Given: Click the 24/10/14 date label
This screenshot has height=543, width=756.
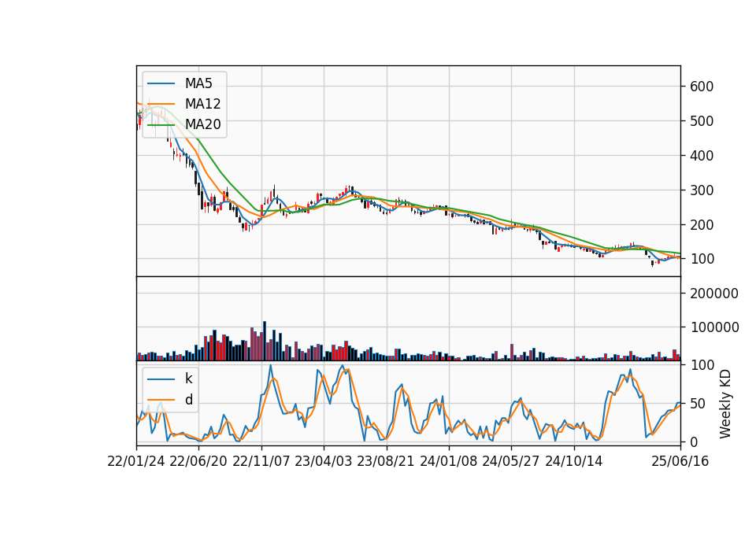Looking at the screenshot, I should [574, 462].
